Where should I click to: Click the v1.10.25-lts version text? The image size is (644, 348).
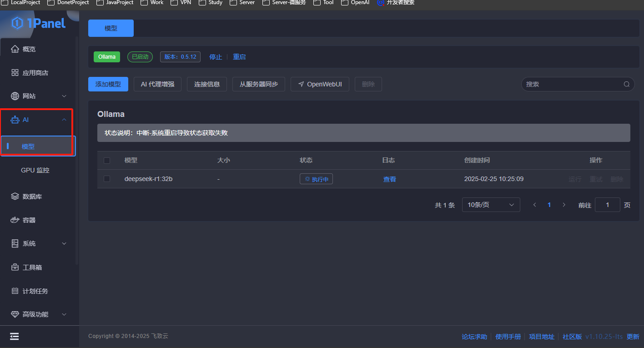604,337
